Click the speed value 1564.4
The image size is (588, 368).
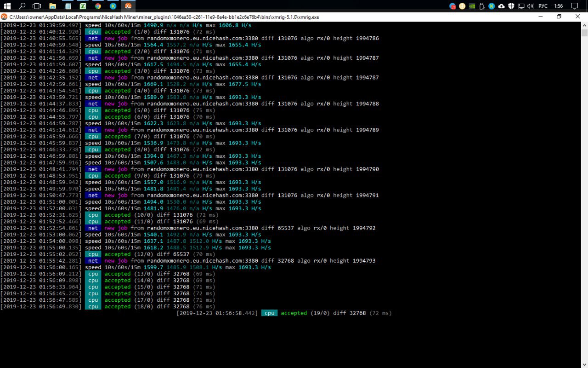153,45
